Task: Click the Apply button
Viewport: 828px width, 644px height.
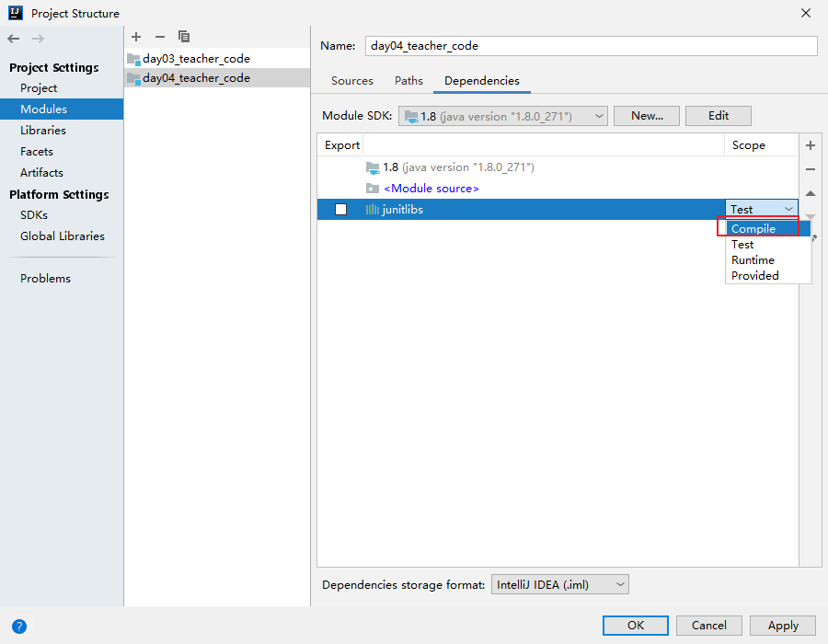Action: tap(783, 626)
